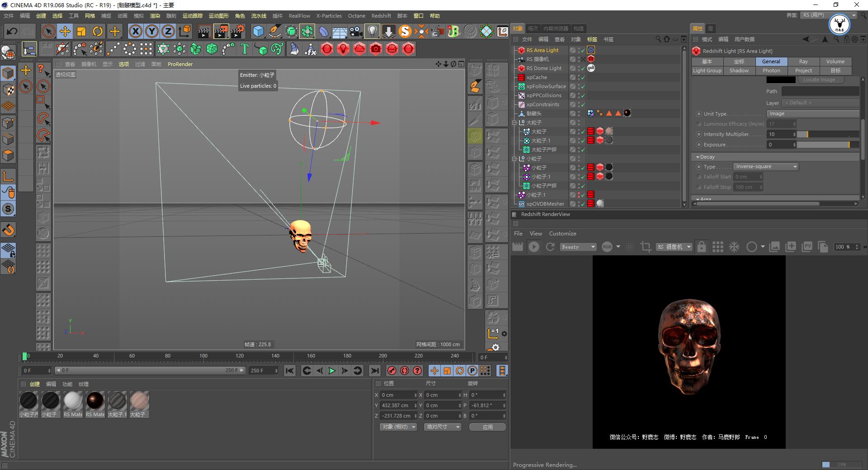The height and width of the screenshot is (470, 868).
Task: Click the RS Area Light selection highlight icon
Action: 591,50
